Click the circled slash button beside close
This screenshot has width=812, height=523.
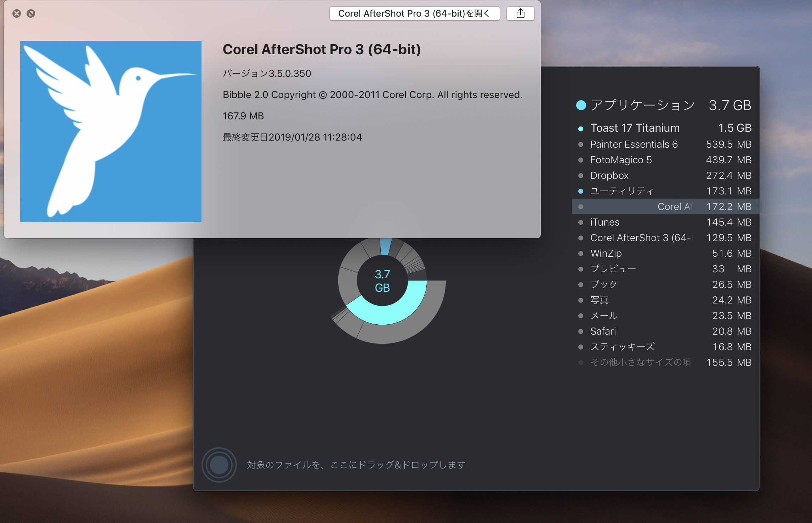click(31, 13)
